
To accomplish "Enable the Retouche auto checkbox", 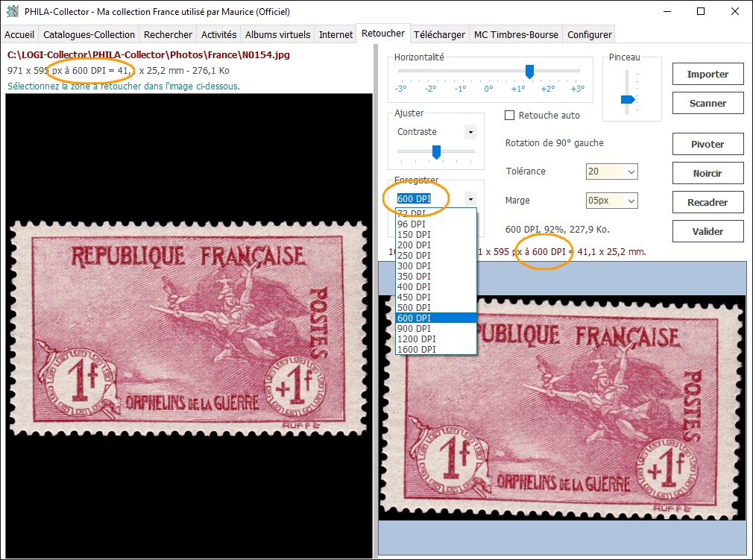I will click(x=510, y=116).
